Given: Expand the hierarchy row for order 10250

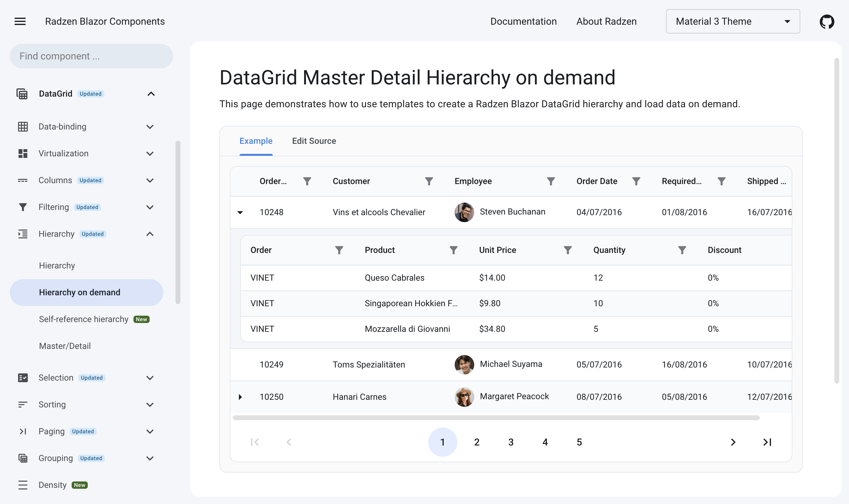Looking at the screenshot, I should [240, 397].
